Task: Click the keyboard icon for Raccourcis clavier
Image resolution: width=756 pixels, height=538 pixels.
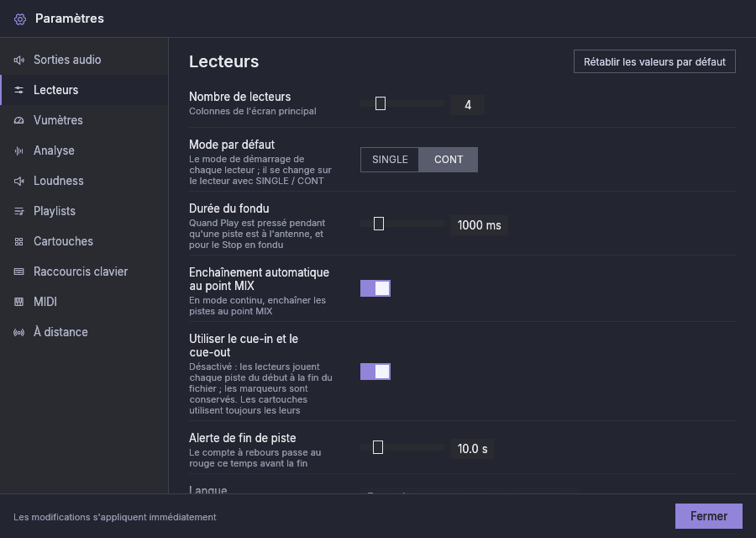Action: (x=18, y=272)
